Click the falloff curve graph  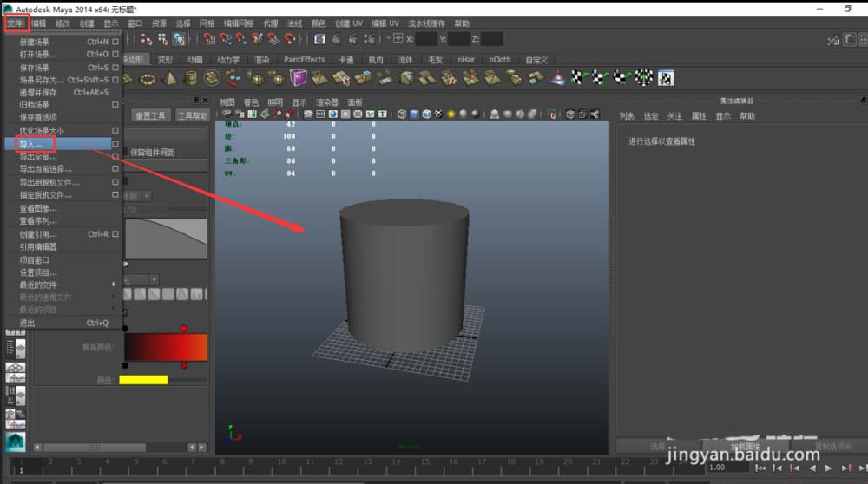point(166,239)
